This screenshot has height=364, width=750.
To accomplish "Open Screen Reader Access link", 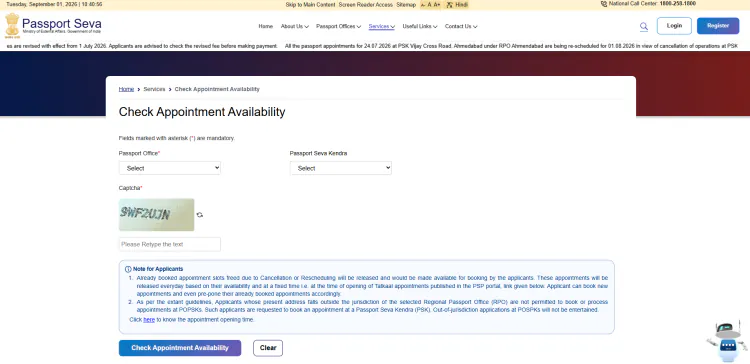I will (x=365, y=5).
